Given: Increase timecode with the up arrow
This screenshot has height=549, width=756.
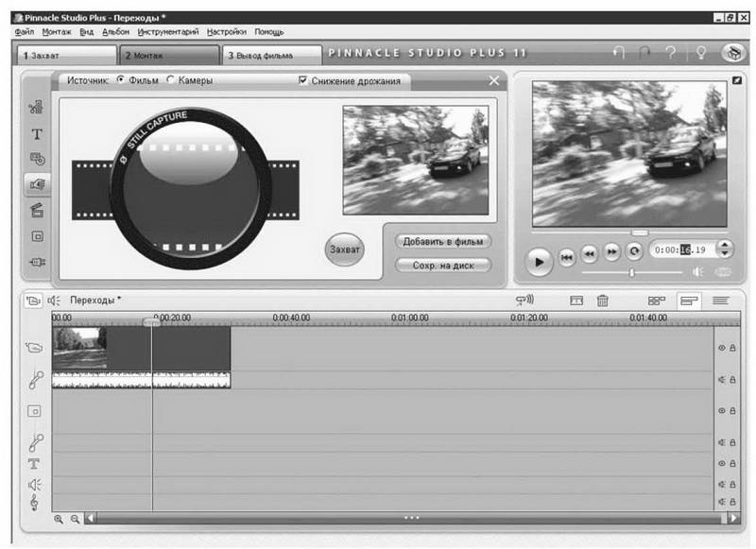Looking at the screenshot, I should [x=724, y=245].
